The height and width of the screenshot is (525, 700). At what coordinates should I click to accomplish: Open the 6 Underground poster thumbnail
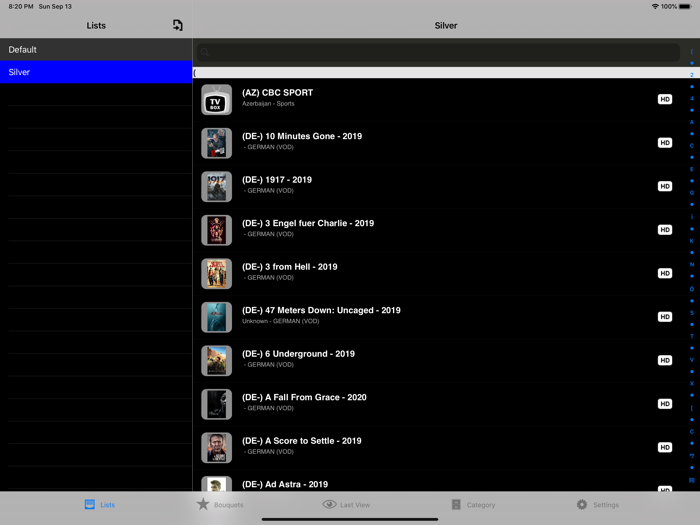point(217,361)
